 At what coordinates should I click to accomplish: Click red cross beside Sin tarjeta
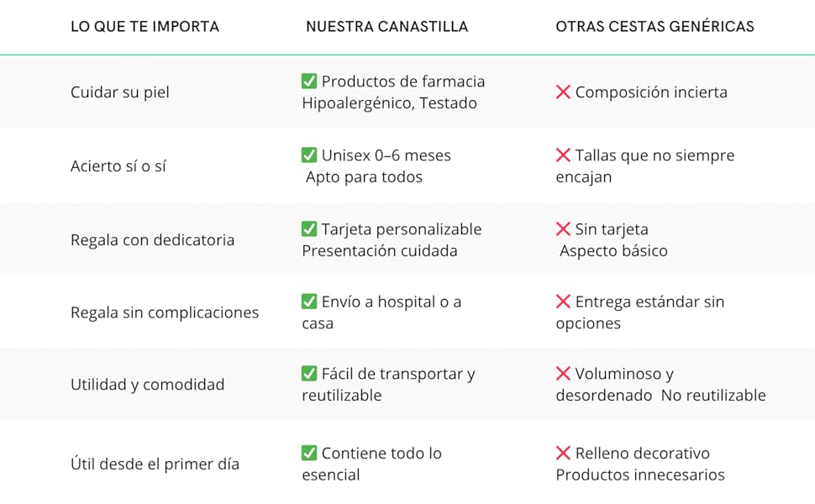click(x=563, y=229)
